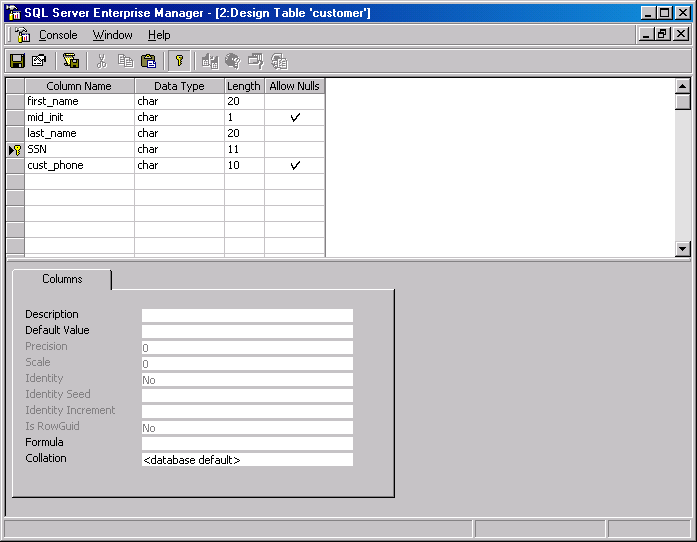Viewport: 697px width, 542px height.
Task: Click the Save floppy disk icon
Action: click(x=17, y=61)
